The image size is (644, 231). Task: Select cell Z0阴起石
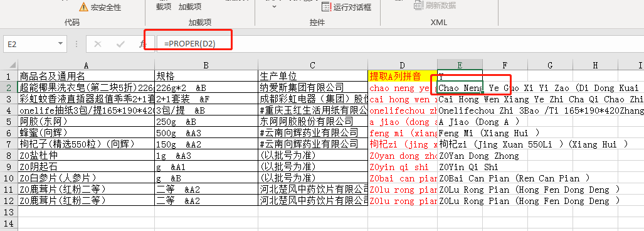click(x=87, y=167)
